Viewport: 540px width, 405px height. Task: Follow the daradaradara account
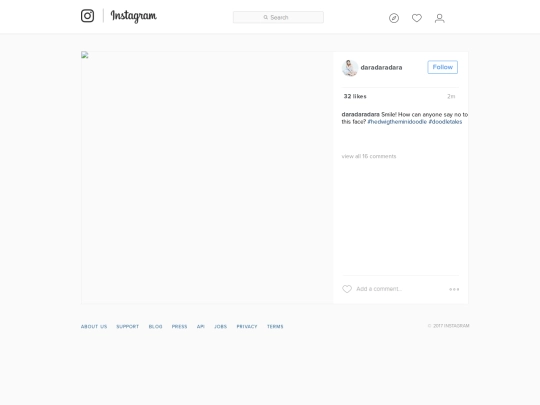[443, 67]
